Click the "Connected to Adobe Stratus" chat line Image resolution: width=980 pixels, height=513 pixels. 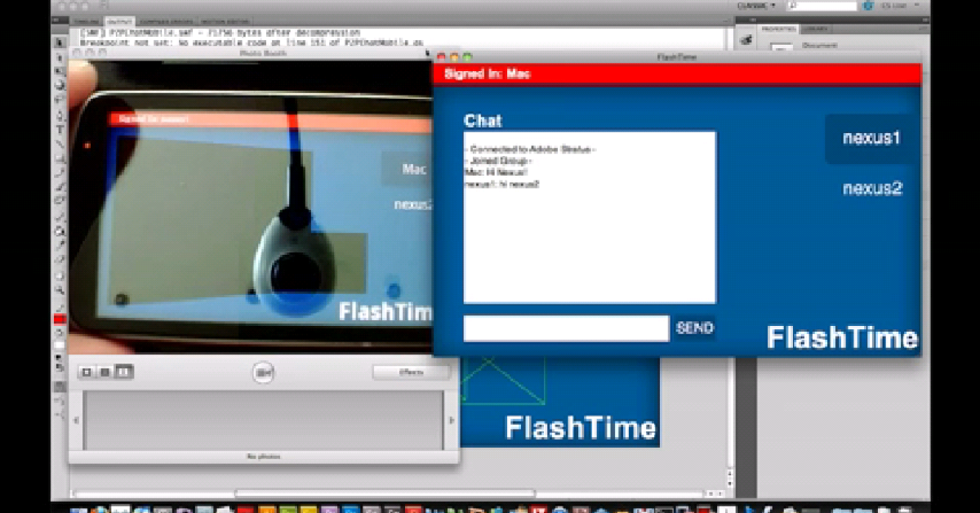530,150
